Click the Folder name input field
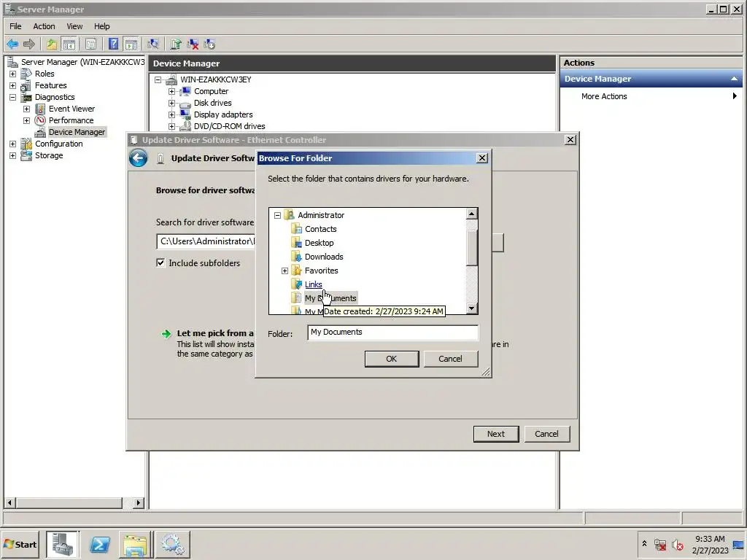The width and height of the screenshot is (747, 560). [392, 332]
